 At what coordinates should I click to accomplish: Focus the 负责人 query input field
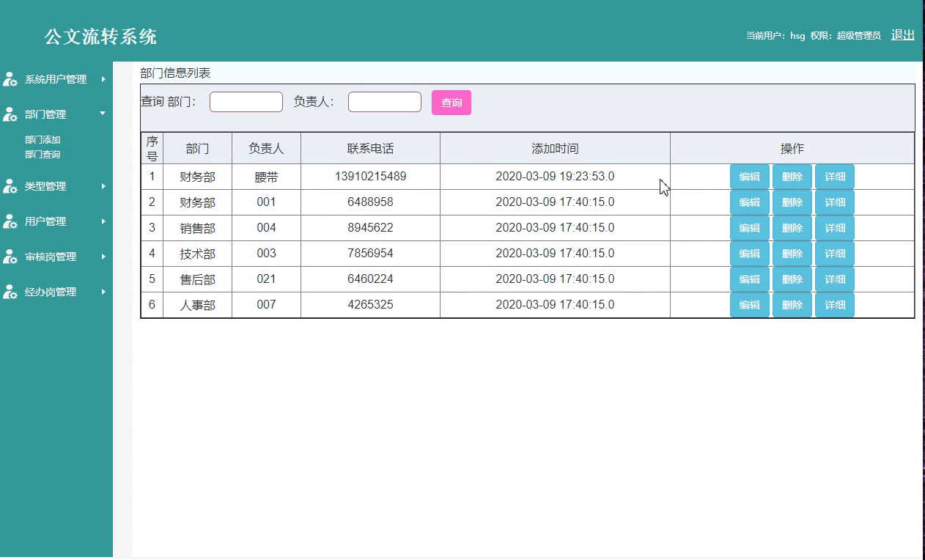pos(385,102)
